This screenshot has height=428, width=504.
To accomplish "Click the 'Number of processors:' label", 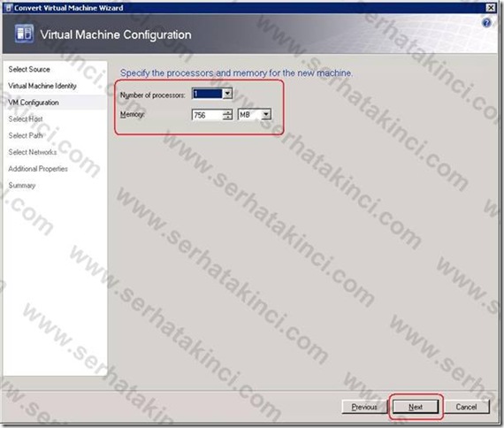I will 153,96.
